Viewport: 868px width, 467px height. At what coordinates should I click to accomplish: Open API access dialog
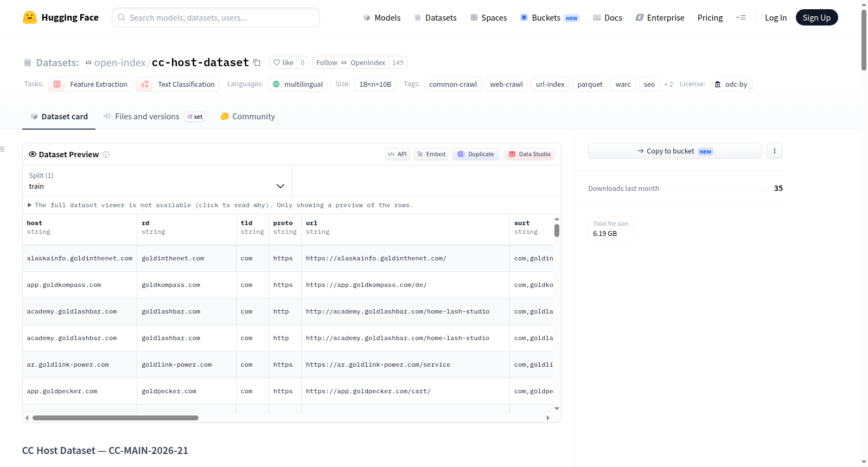[397, 154]
